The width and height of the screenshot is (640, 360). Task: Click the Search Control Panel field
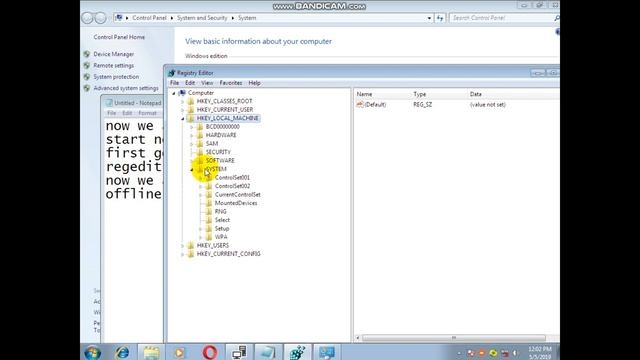(501, 18)
